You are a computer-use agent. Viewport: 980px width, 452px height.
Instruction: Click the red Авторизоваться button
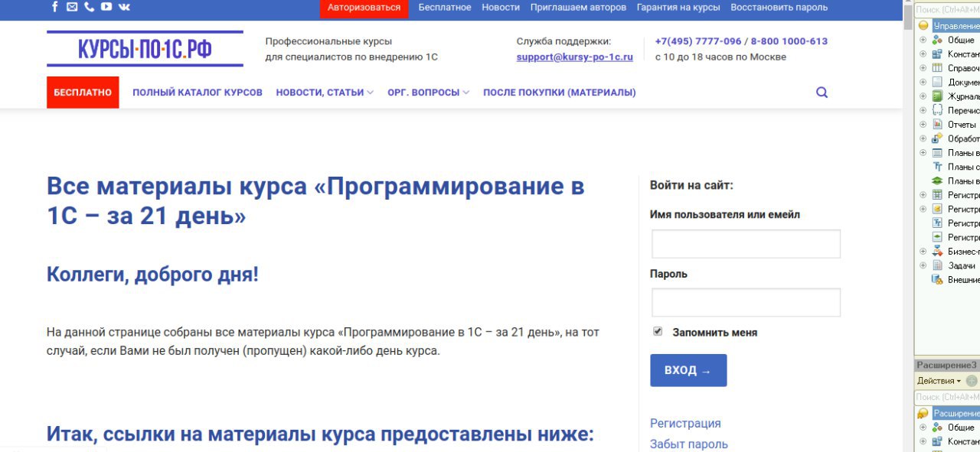tap(364, 8)
